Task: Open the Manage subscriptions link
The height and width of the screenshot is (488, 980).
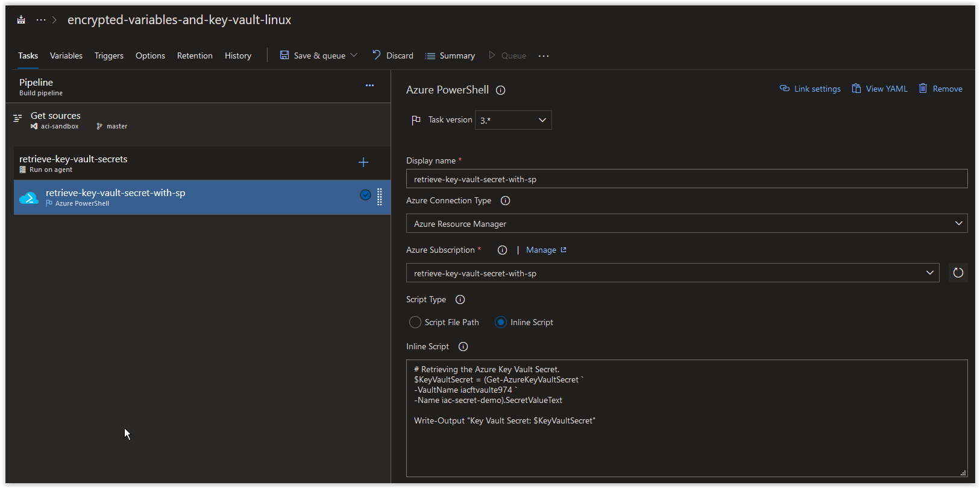Action: pos(546,250)
